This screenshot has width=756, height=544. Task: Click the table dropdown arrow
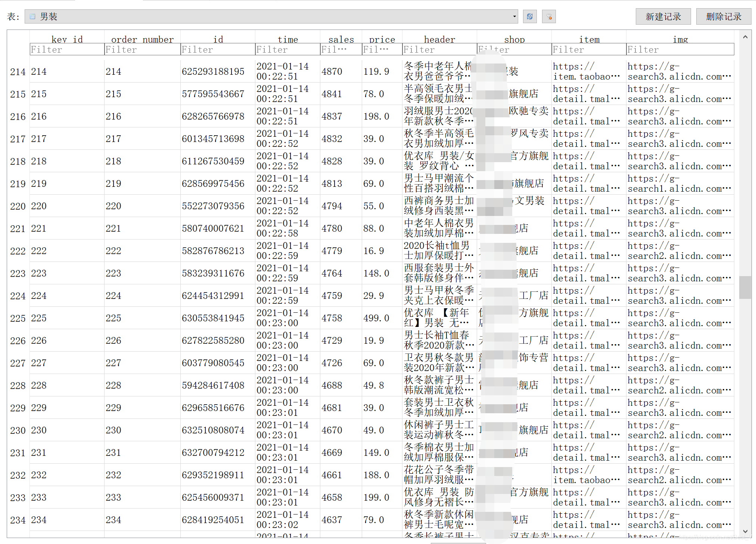514,16
